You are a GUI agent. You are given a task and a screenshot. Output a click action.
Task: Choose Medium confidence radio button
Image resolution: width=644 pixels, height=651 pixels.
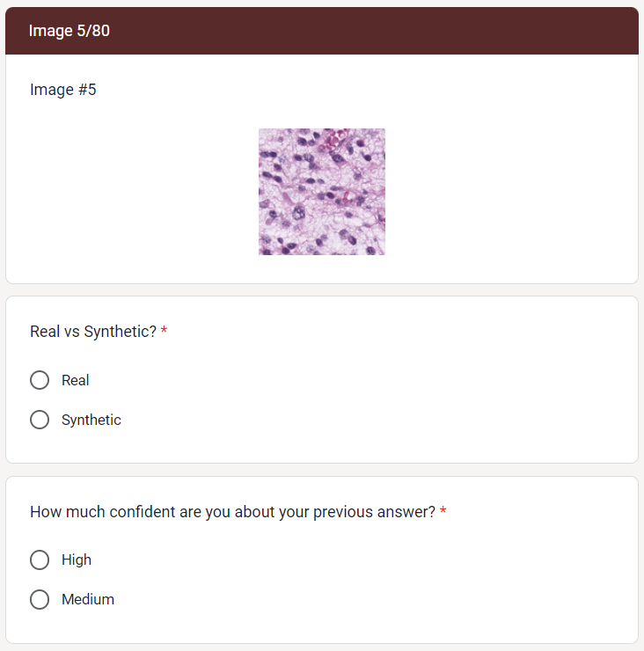click(40, 599)
